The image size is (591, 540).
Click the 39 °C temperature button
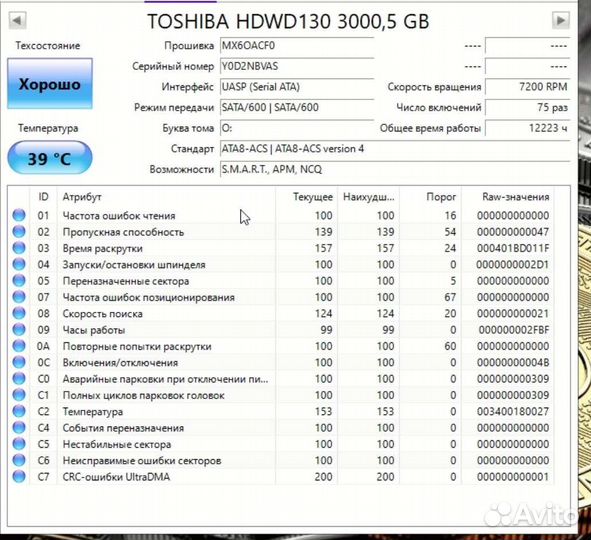click(50, 158)
